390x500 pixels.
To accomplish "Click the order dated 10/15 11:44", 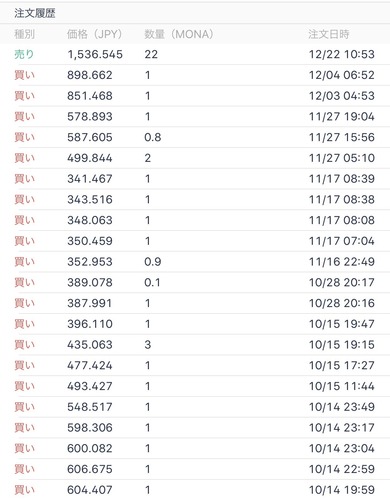I will pyautogui.click(x=195, y=386).
